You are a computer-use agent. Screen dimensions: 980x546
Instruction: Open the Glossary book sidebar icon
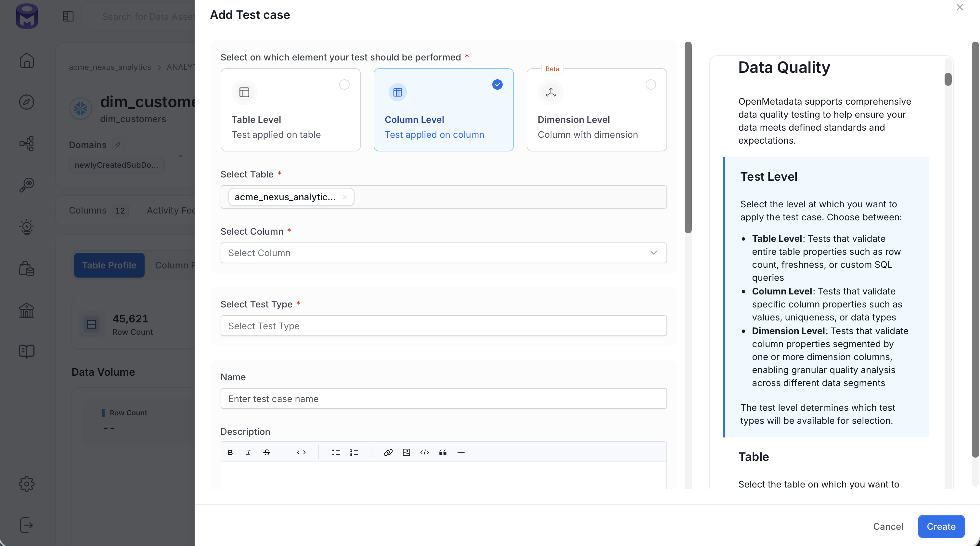point(27,352)
